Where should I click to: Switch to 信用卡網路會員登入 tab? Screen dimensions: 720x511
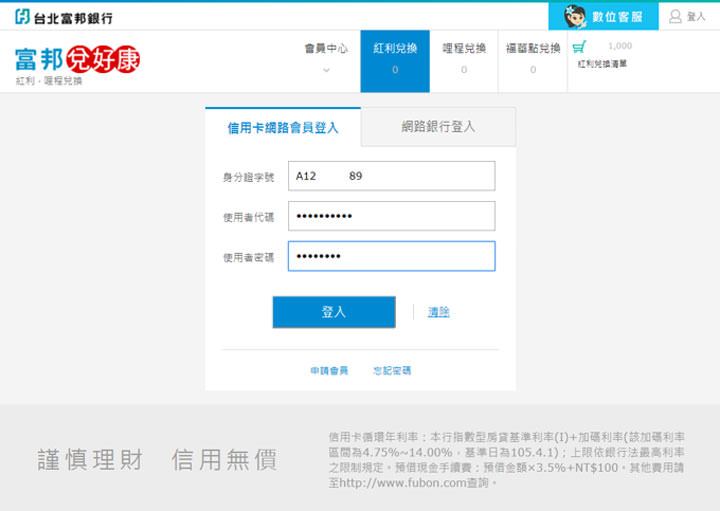(x=283, y=128)
